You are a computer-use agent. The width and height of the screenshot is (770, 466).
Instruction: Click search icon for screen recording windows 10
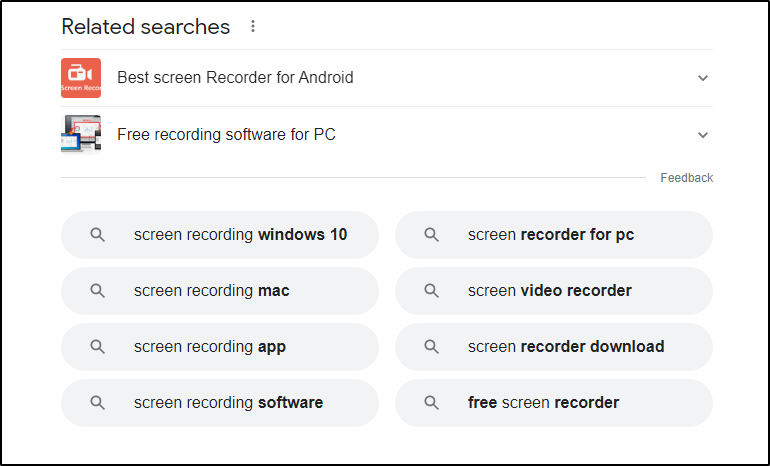[x=97, y=235]
